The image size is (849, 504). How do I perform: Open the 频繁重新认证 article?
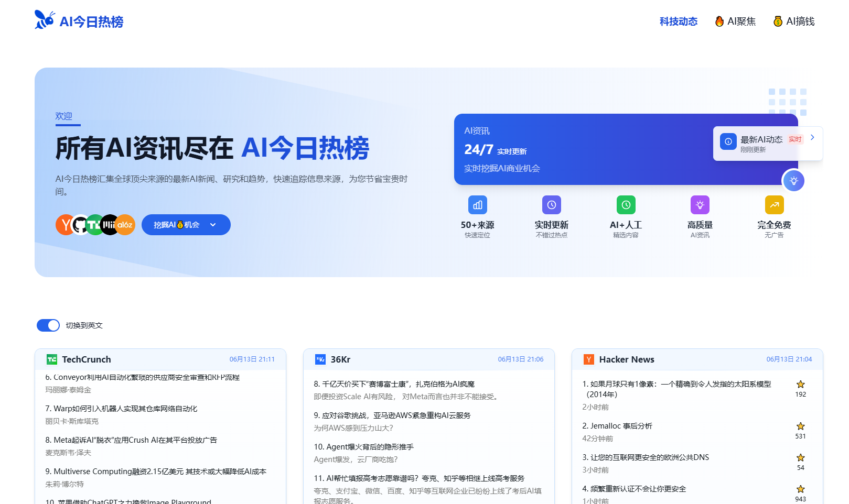point(634,489)
